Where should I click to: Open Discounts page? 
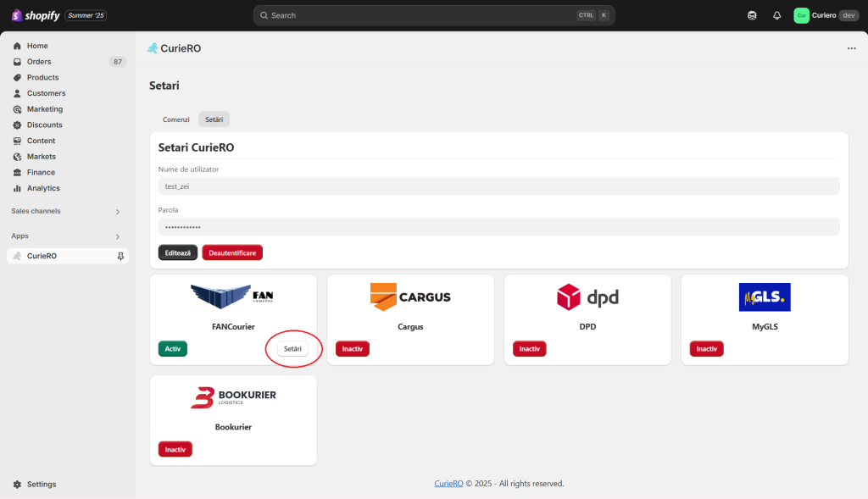pos(44,125)
